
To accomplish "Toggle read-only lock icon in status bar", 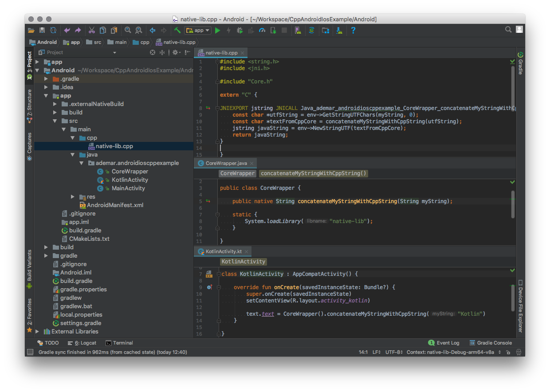I will click(x=507, y=352).
